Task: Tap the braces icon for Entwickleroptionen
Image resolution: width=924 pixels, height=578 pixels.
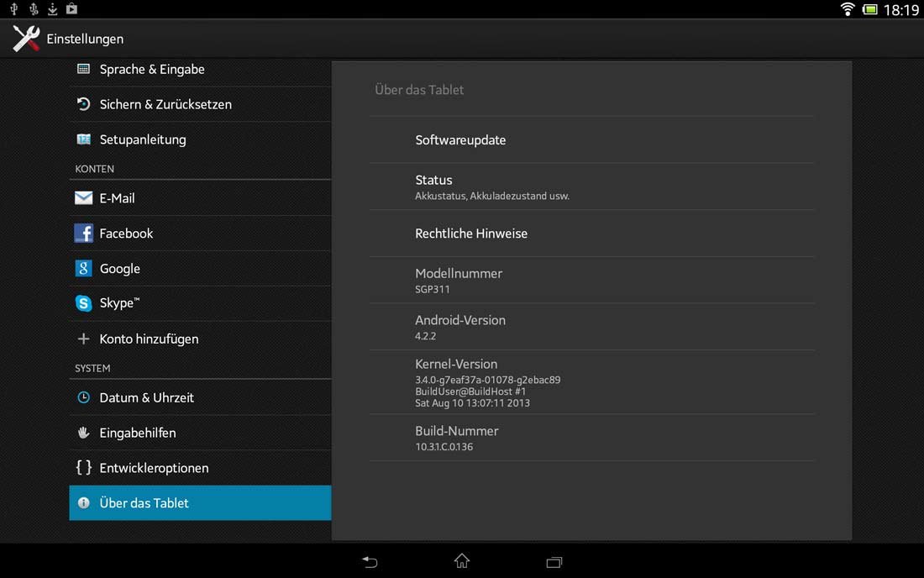Action: click(x=84, y=467)
